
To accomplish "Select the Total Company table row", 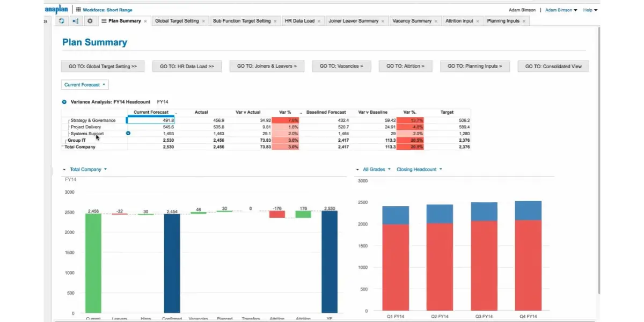I will [266, 147].
